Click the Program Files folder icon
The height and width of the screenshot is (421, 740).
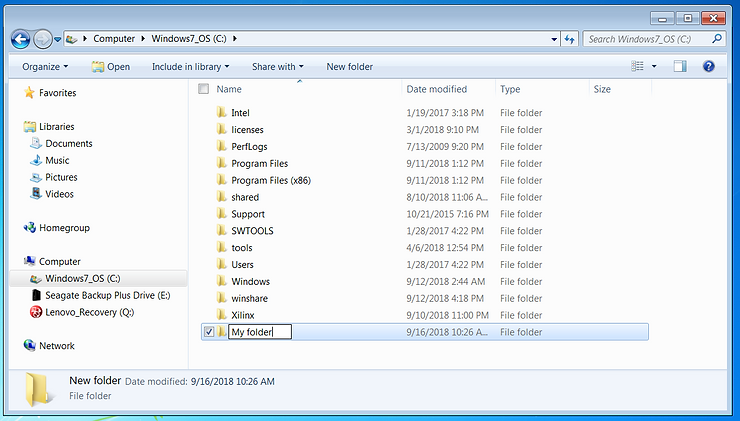tap(221, 163)
